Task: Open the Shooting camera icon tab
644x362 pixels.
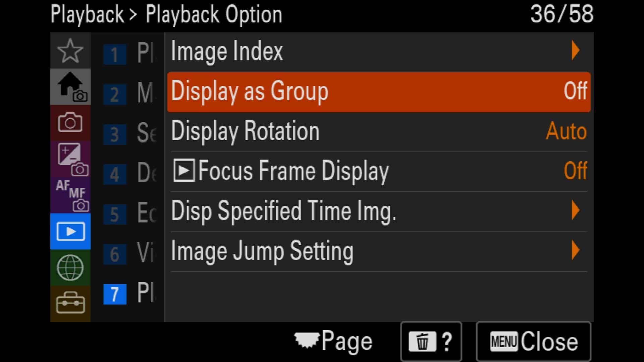Action: point(70,123)
